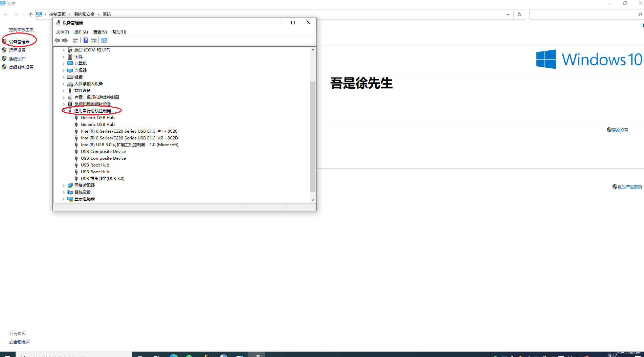Click the search box in System window
Viewport: 644px width, 357px height.
[583, 14]
